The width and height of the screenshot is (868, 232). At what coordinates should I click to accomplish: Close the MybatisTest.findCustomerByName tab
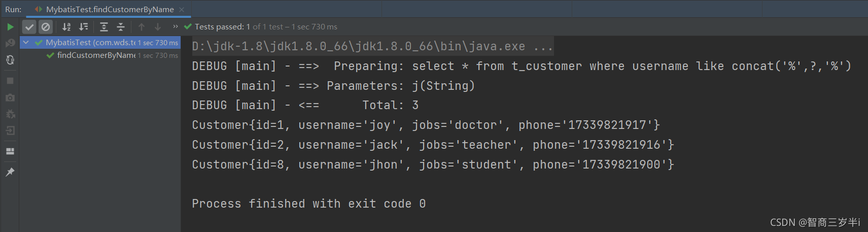(x=182, y=10)
